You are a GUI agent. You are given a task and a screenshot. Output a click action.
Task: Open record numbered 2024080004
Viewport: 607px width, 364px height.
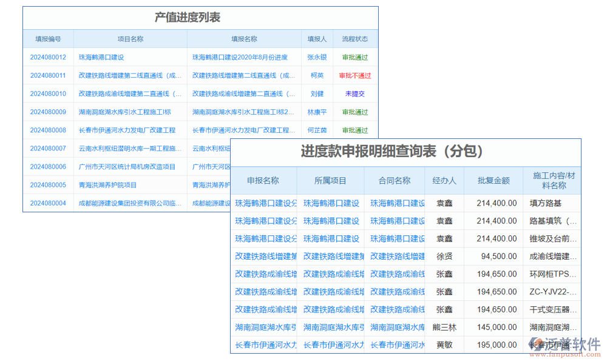pos(48,203)
